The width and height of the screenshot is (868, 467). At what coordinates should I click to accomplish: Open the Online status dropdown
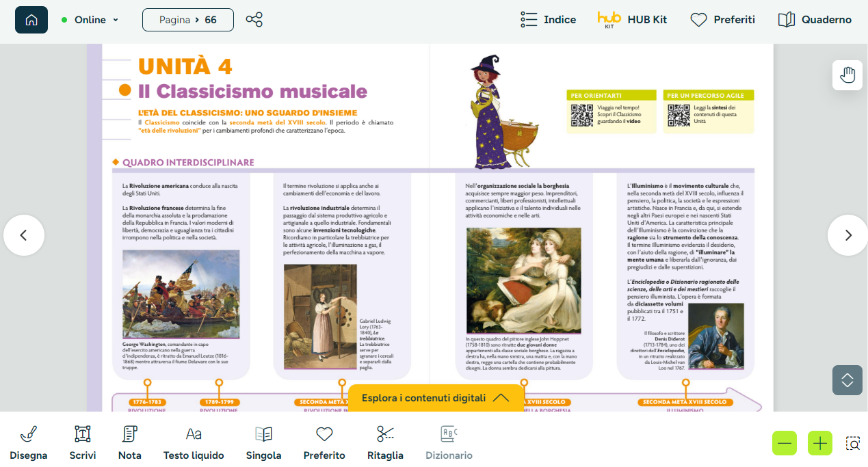pyautogui.click(x=90, y=20)
